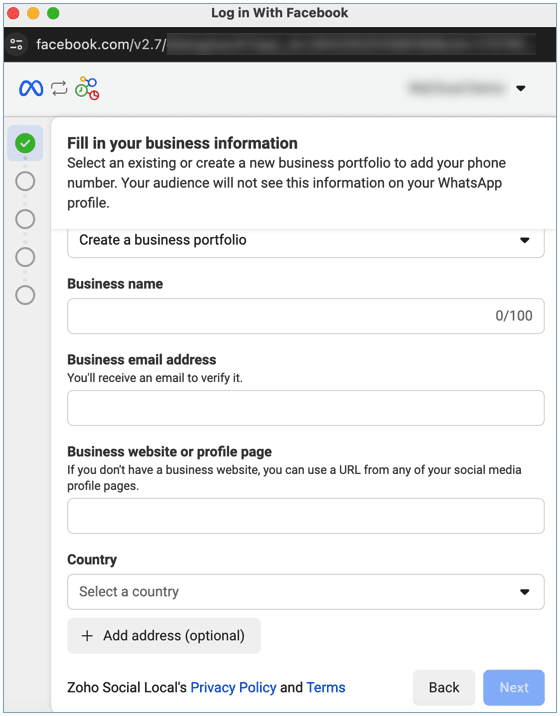Select the fifth step circle in sidebar
Screen dimensions: 560x716
tap(25, 295)
